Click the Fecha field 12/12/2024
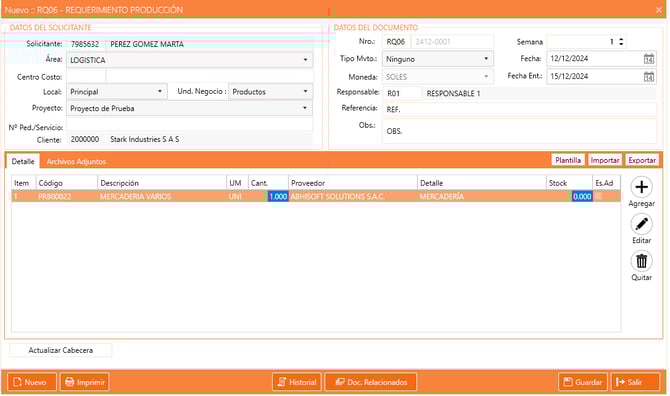 click(595, 59)
